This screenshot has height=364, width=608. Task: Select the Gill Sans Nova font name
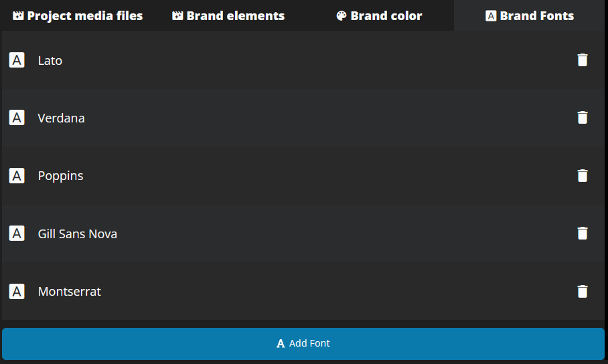tap(78, 234)
